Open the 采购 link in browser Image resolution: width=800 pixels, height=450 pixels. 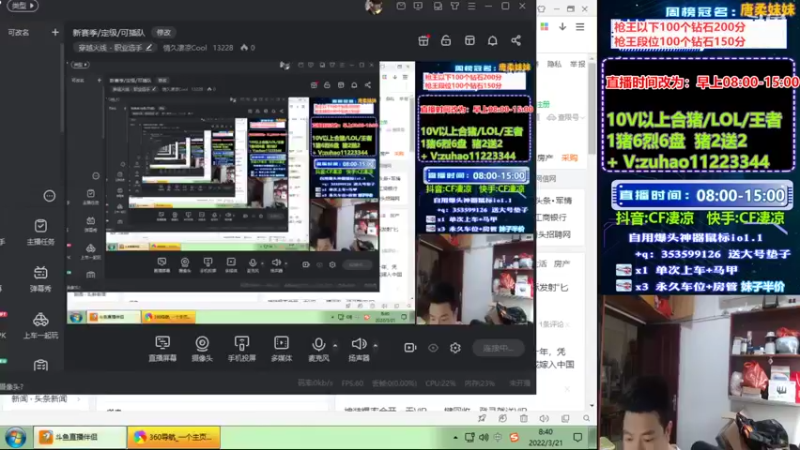click(x=569, y=158)
